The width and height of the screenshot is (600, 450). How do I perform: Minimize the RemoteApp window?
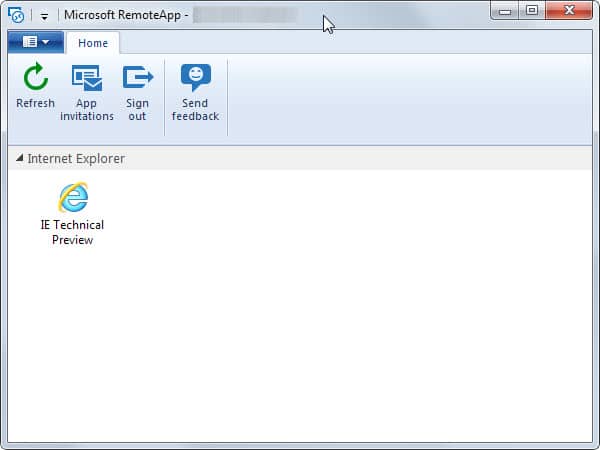[504, 10]
